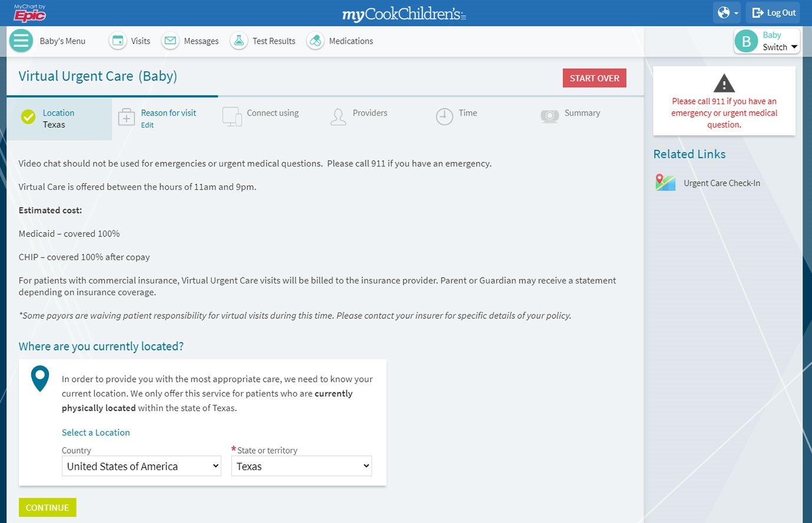812x523 pixels.
Task: Click the globe language icon
Action: tap(727, 13)
